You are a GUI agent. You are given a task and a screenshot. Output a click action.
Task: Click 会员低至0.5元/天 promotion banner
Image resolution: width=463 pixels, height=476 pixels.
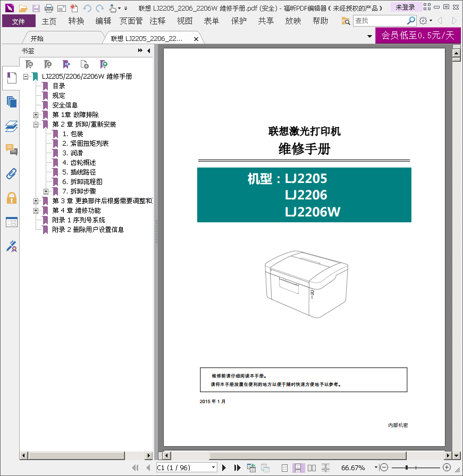[418, 36]
